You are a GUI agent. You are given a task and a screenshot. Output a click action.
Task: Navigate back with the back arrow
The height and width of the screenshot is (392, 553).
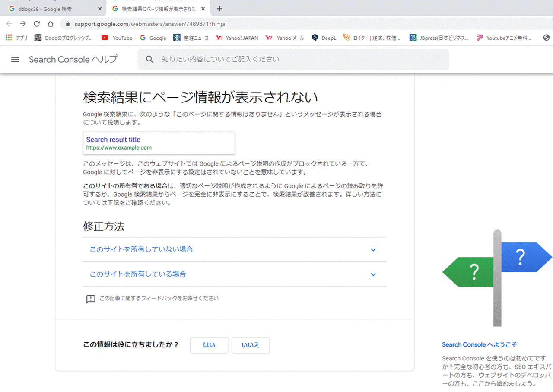[x=9, y=24]
